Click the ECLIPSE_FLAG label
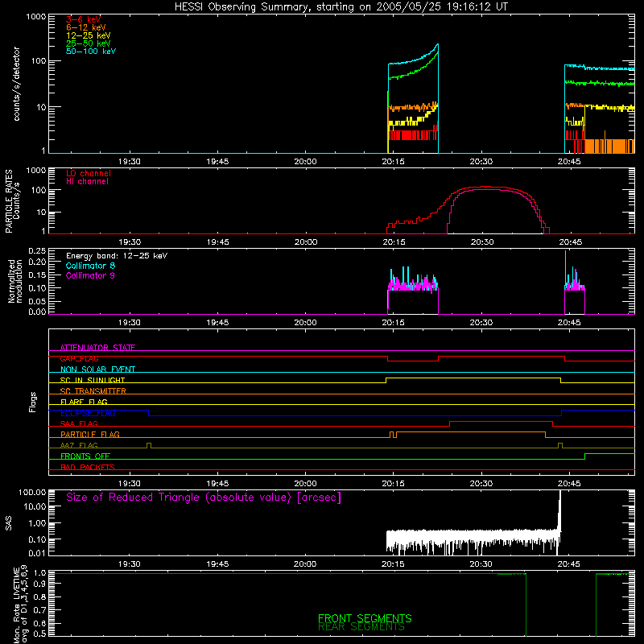The height and width of the screenshot is (644, 644). click(88, 413)
